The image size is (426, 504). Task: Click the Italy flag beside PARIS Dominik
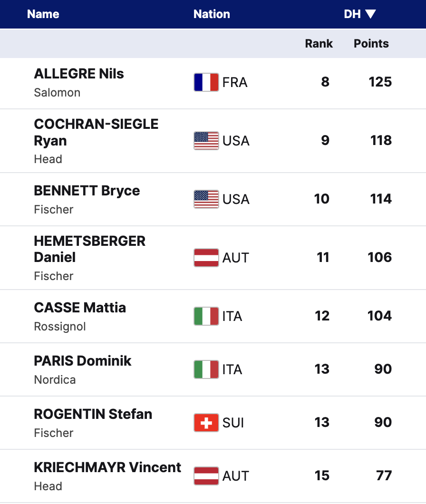[x=206, y=369]
